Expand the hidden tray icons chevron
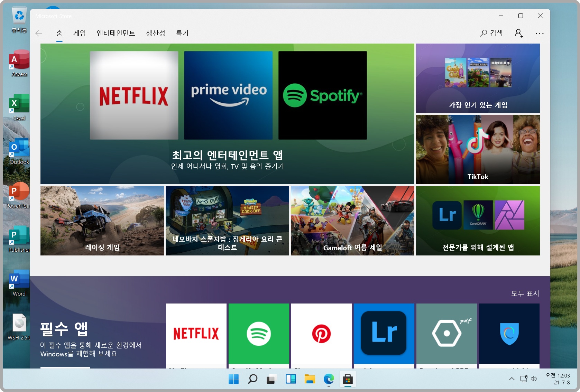Viewport: 580px width, 392px height. coord(512,379)
